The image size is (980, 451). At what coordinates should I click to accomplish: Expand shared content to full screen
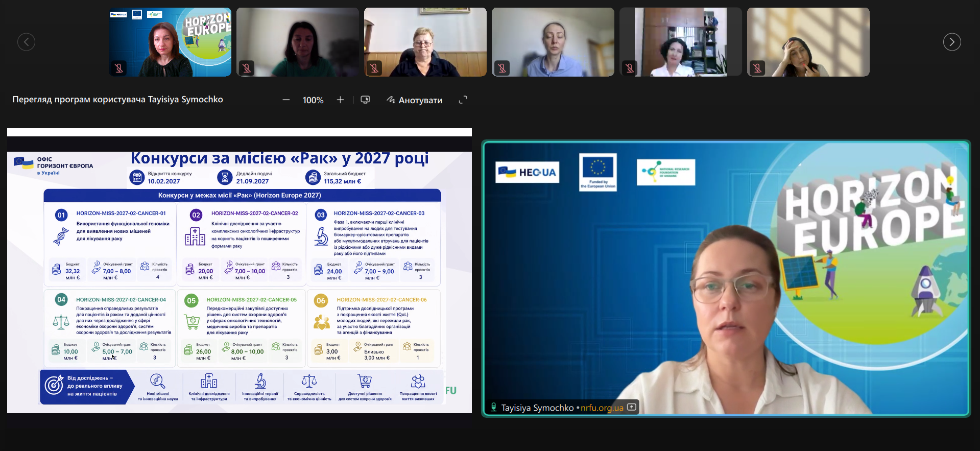(x=463, y=100)
